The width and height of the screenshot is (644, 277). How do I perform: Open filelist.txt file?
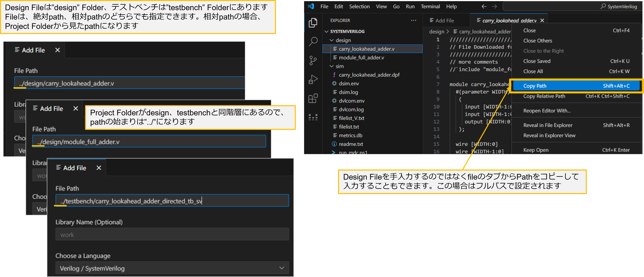tap(372, 127)
